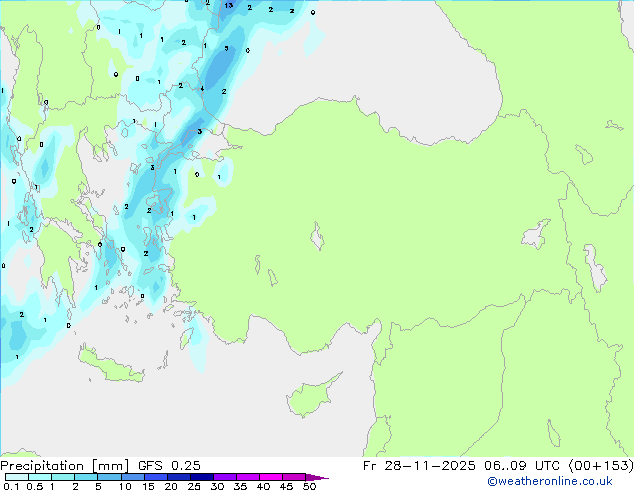This screenshot has width=634, height=490.
Task: Click the above-50 mm arrow at legend end
Action: [x=317, y=477]
